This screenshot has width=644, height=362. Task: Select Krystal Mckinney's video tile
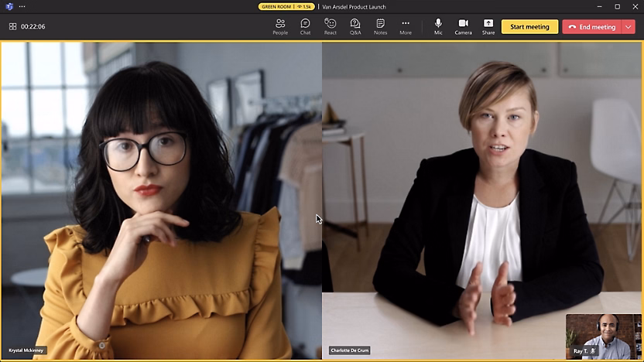tap(162, 200)
